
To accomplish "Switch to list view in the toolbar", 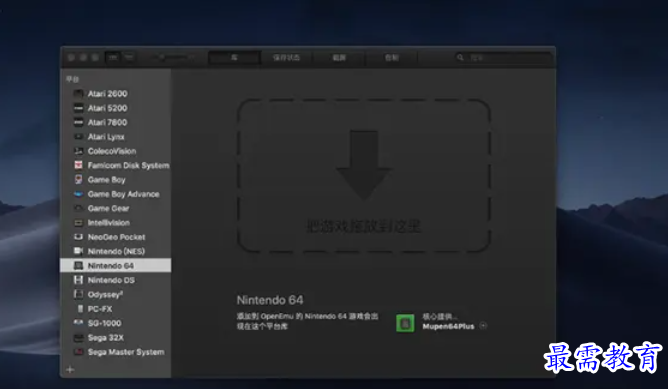I will pos(129,58).
